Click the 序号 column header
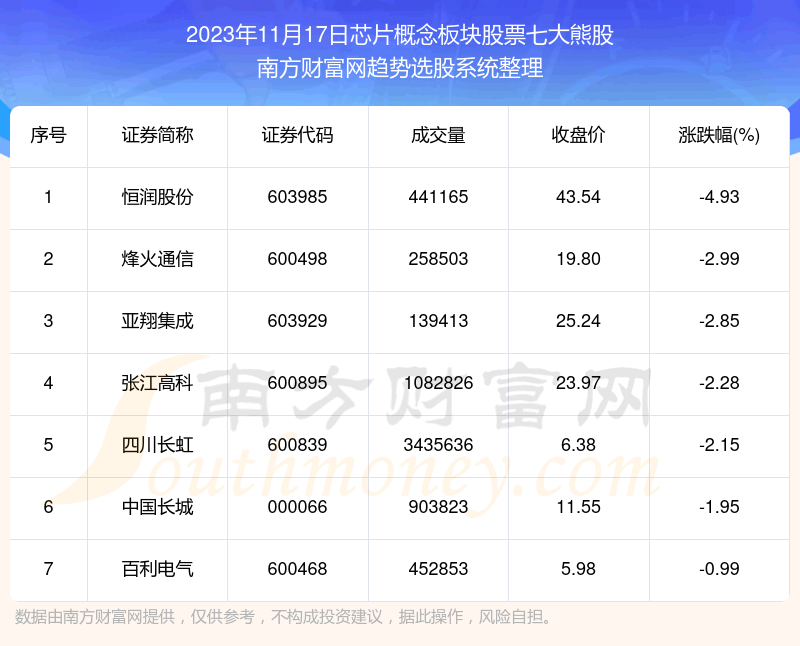This screenshot has width=800, height=646. [x=48, y=135]
